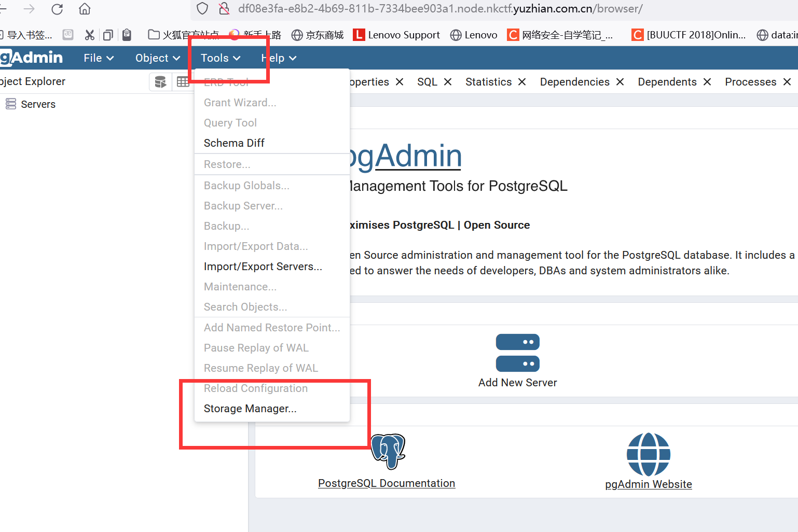The image size is (798, 532).
Task: Open the data: bookmark at bar end
Action: pos(778,35)
